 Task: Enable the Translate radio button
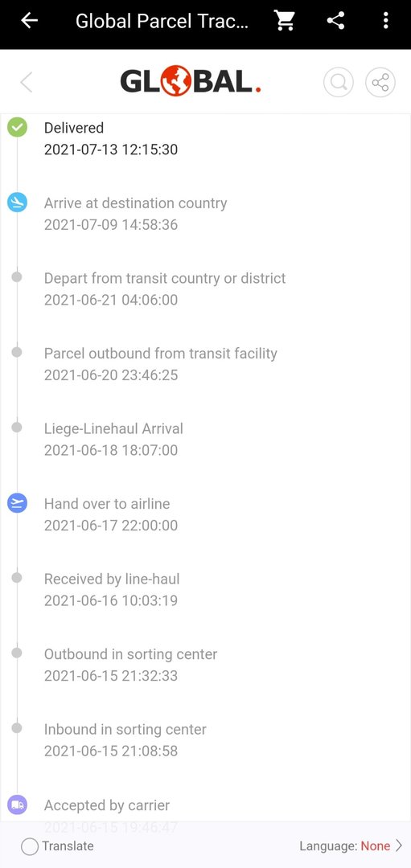29,846
